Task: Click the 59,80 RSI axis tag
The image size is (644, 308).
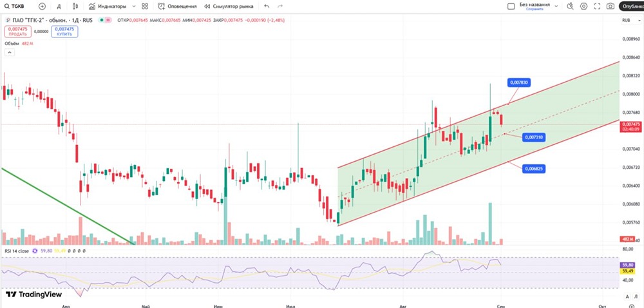Action: [x=629, y=265]
